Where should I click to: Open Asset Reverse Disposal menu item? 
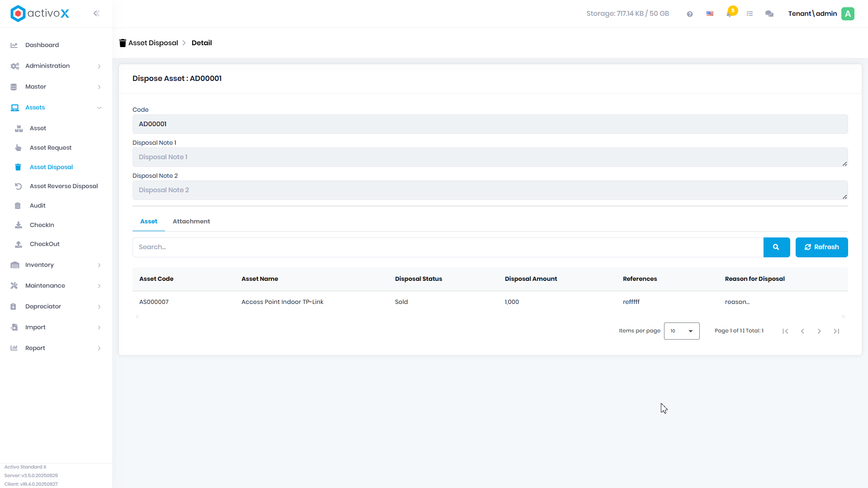[64, 186]
